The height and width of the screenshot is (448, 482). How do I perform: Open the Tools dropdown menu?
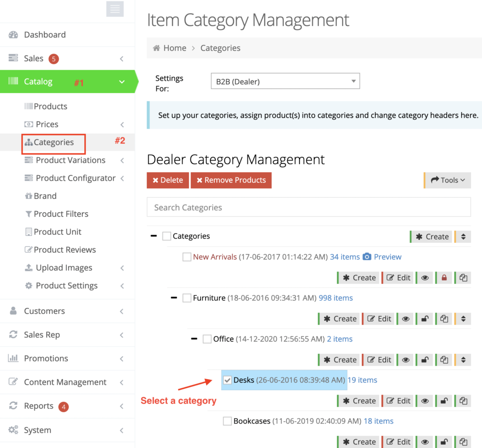pyautogui.click(x=448, y=180)
